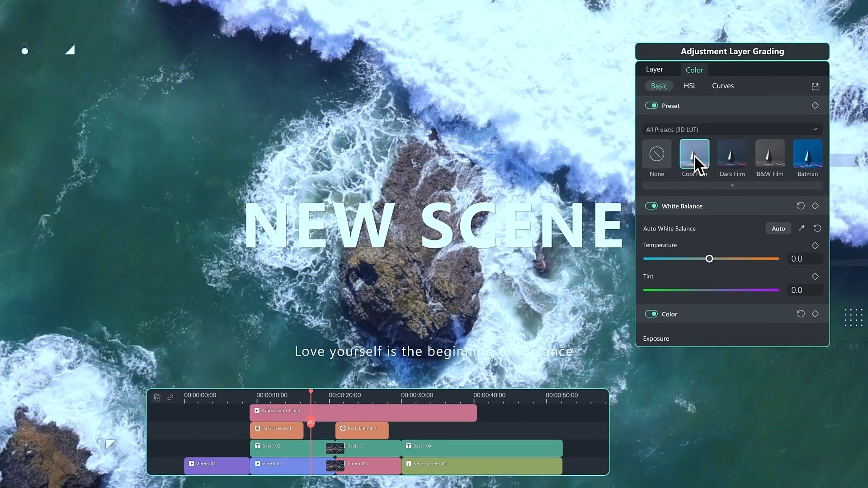
Task: Click the Temperature keyframe diamond
Action: pos(815,245)
